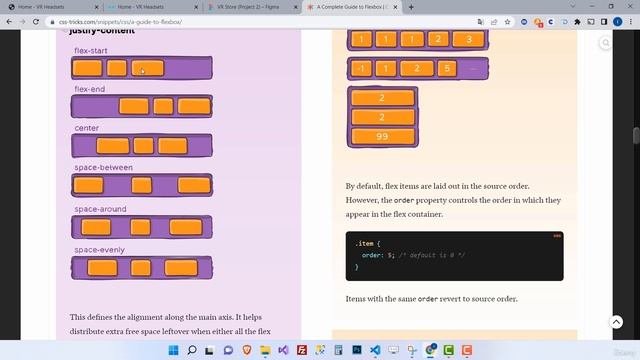Image resolution: width=640 pixels, height=360 pixels.
Task: Click 'By default, flex items are laid out' paragraph
Action: tap(453, 200)
